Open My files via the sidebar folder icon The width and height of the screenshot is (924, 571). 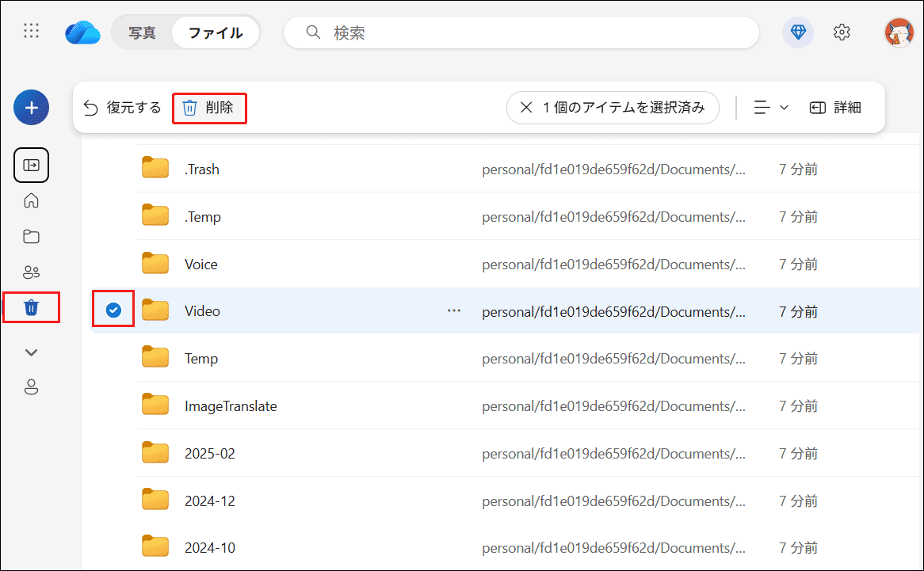point(31,236)
